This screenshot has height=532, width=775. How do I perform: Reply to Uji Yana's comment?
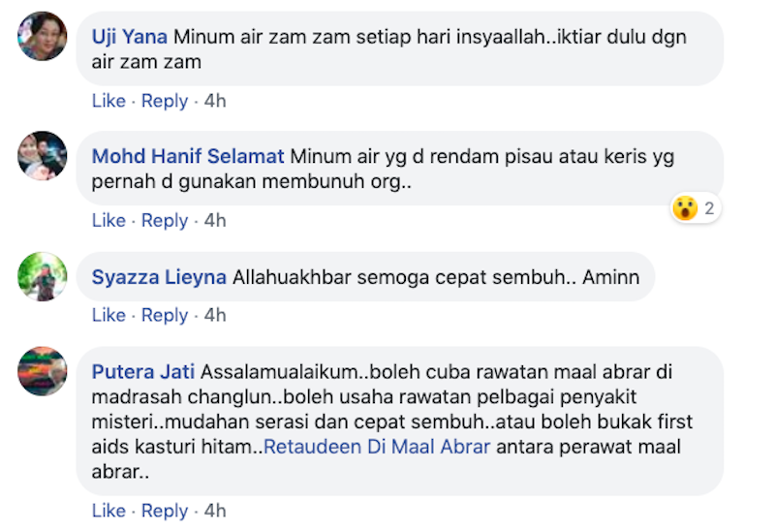click(165, 101)
